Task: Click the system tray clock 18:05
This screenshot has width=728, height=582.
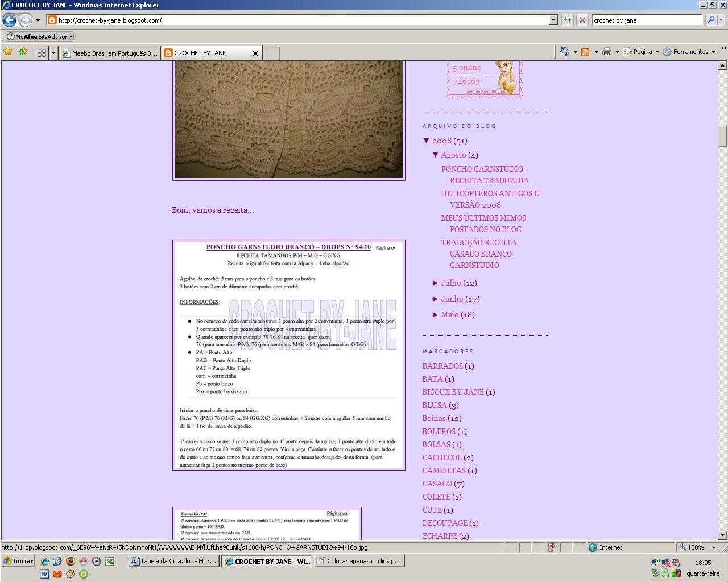Action: tap(703, 562)
